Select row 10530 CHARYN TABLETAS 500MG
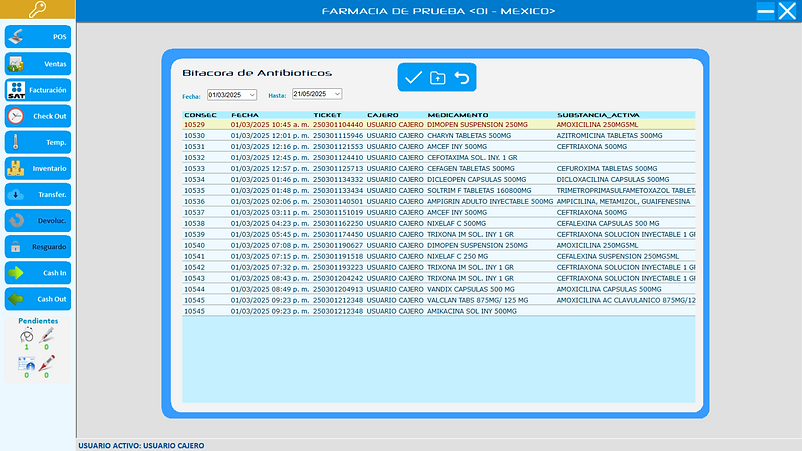The width and height of the screenshot is (802, 451). [438, 136]
